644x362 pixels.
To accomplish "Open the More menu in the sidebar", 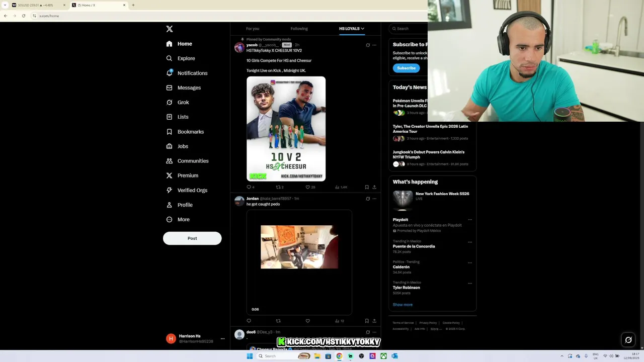I will click(178, 219).
